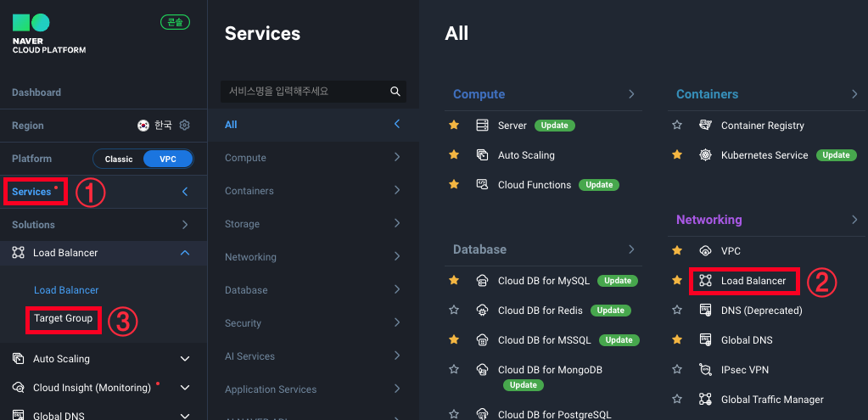Click Auto Scaling service icon under Compute
The height and width of the screenshot is (420, 868).
(482, 155)
